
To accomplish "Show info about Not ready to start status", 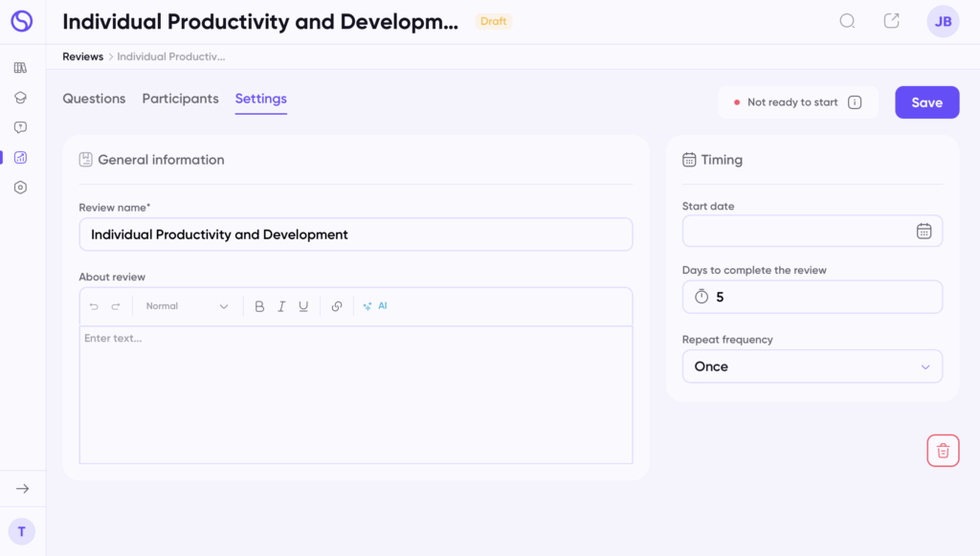I will pyautogui.click(x=855, y=102).
